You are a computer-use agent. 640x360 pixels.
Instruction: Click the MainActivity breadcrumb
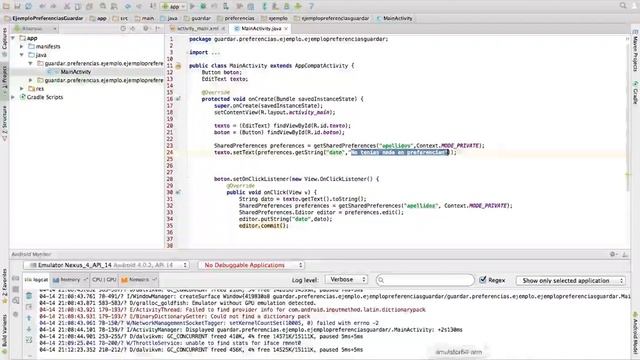pyautogui.click(x=394, y=18)
